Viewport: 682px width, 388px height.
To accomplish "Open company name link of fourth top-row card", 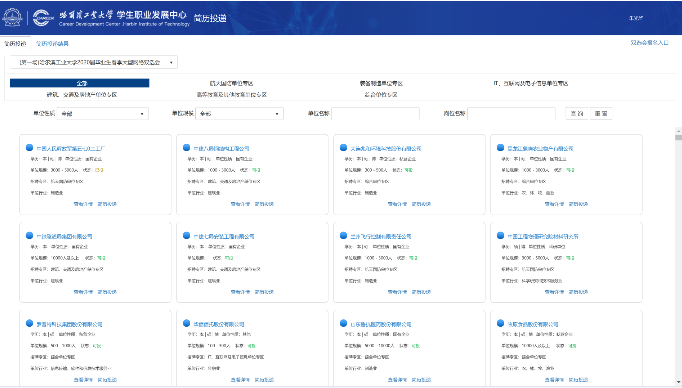I will pos(540,148).
